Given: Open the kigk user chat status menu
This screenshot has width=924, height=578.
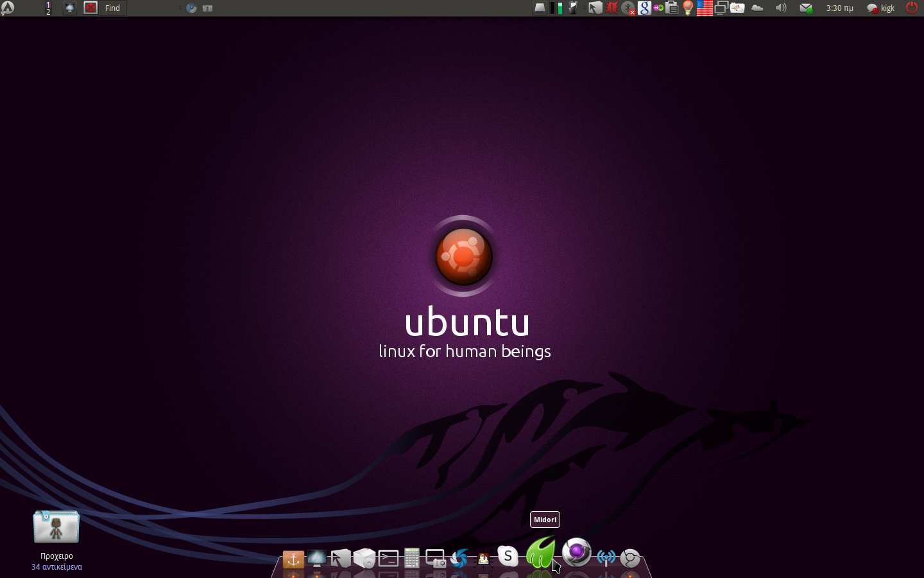Looking at the screenshot, I should pyautogui.click(x=880, y=8).
